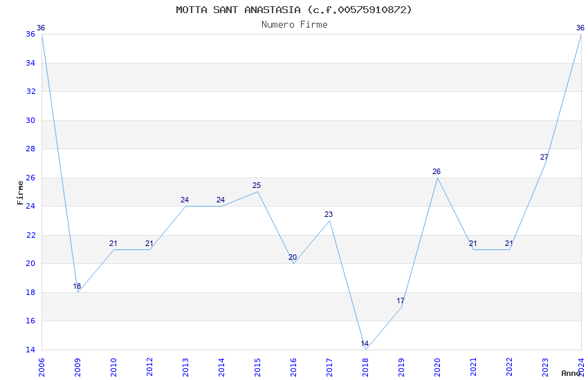Select the 14 data label at 2018
This screenshot has height=380, width=588.
[365, 343]
